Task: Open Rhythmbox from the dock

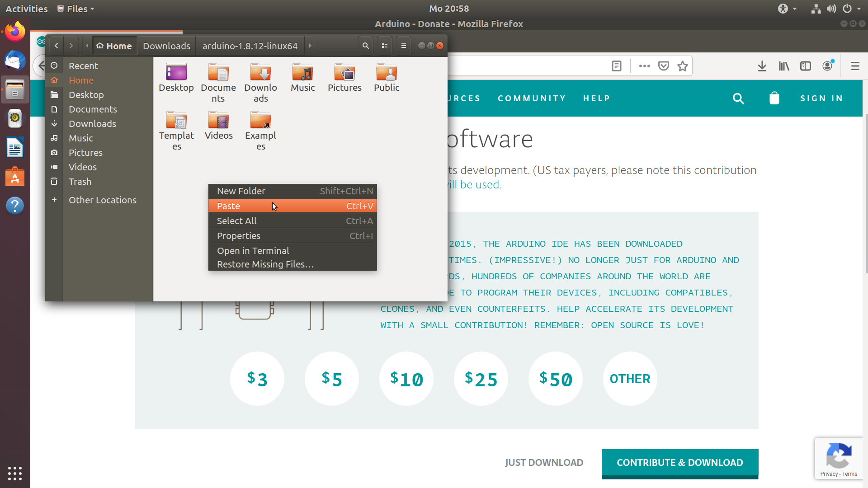Action: 15,118
